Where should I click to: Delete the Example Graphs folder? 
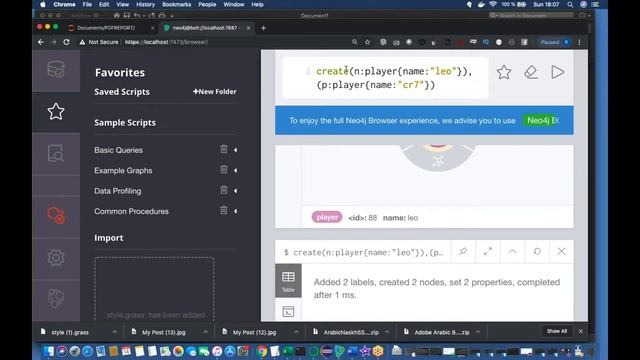pos(224,169)
